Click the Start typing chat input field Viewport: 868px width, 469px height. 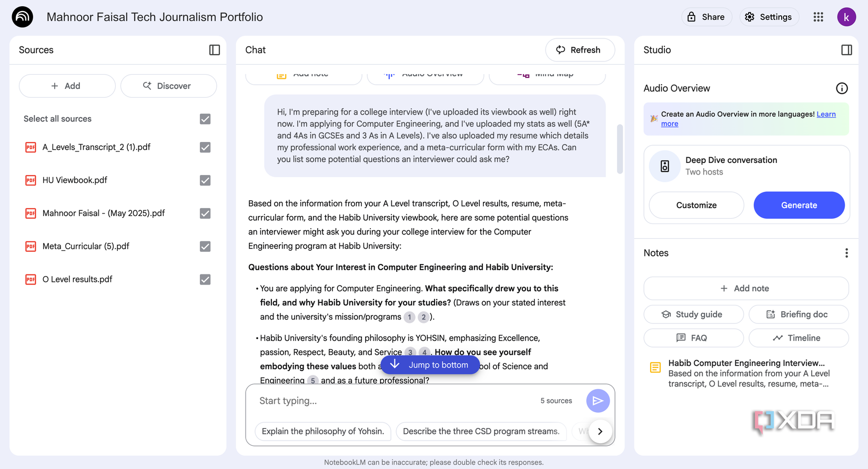tap(395, 401)
